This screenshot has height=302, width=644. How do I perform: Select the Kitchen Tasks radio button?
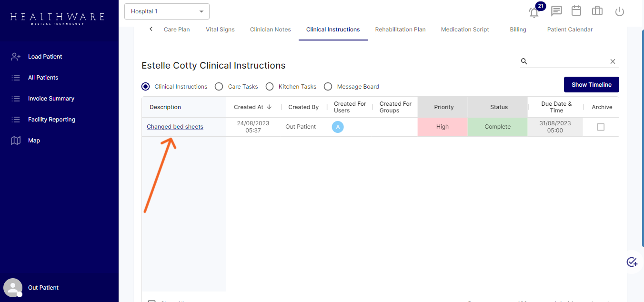(x=270, y=87)
